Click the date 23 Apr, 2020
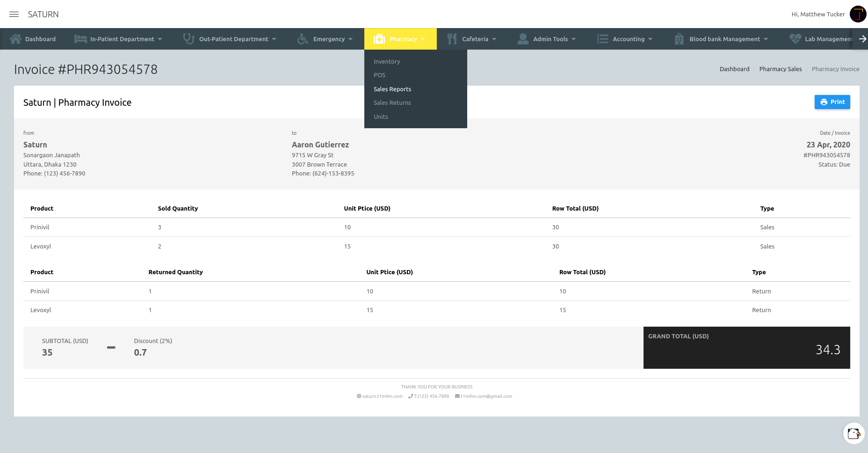 (828, 145)
